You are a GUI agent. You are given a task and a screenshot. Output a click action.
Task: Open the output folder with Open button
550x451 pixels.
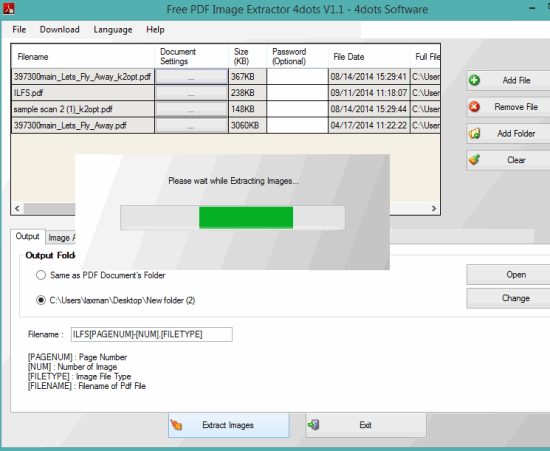pyautogui.click(x=508, y=275)
